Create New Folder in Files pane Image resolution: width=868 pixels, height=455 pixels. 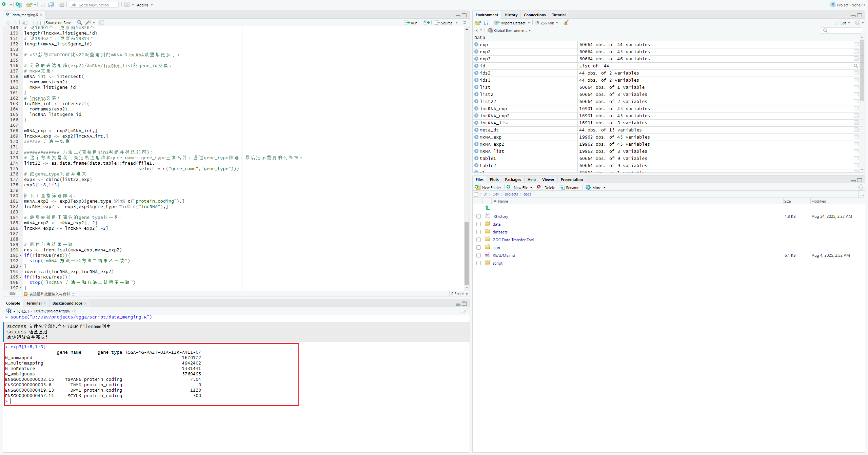tap(488, 187)
